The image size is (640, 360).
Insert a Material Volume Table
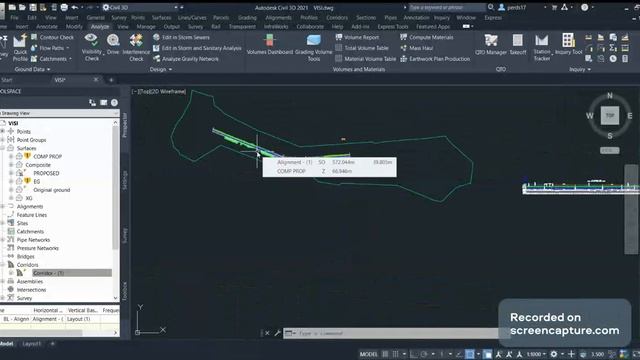click(365, 59)
